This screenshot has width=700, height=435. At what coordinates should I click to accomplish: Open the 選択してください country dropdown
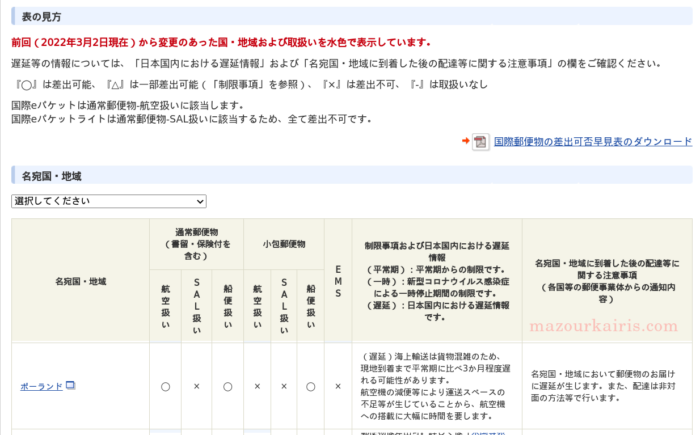pyautogui.click(x=109, y=201)
